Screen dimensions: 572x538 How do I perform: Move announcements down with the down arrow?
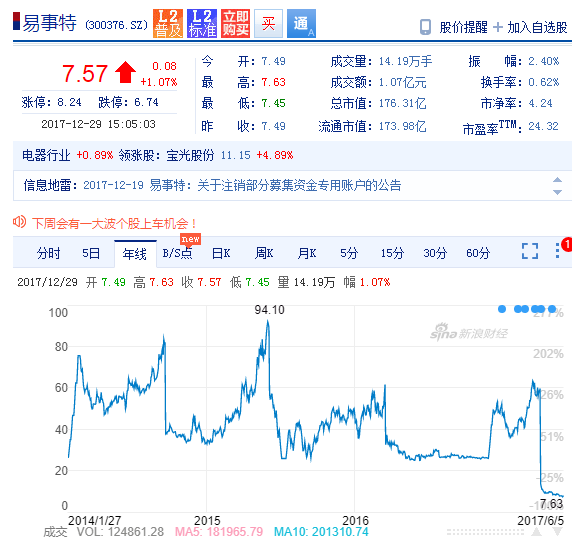(x=557, y=192)
